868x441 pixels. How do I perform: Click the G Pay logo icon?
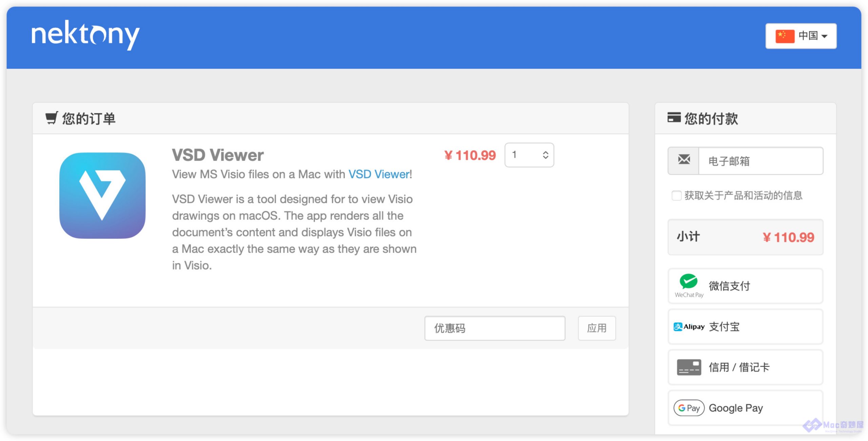pyautogui.click(x=689, y=408)
